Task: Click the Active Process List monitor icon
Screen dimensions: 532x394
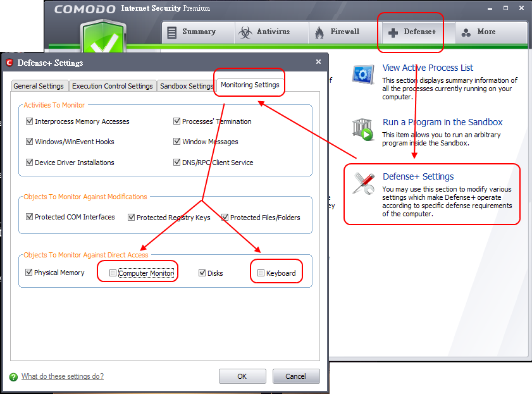Action: tap(363, 74)
